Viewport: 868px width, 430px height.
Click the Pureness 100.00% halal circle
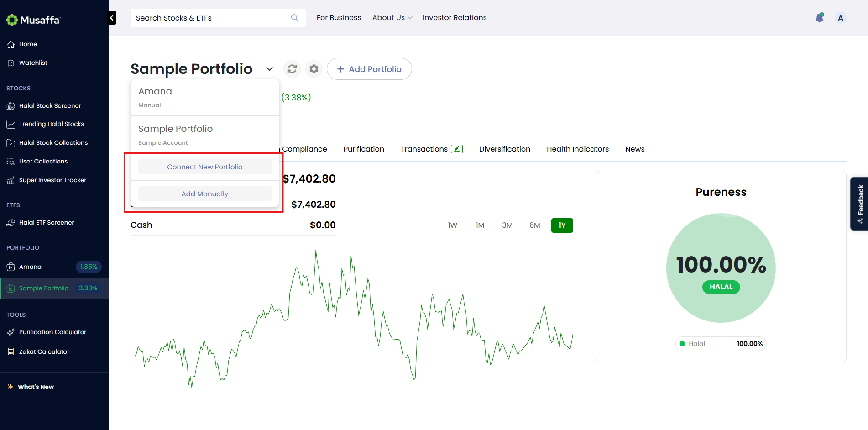[721, 268]
